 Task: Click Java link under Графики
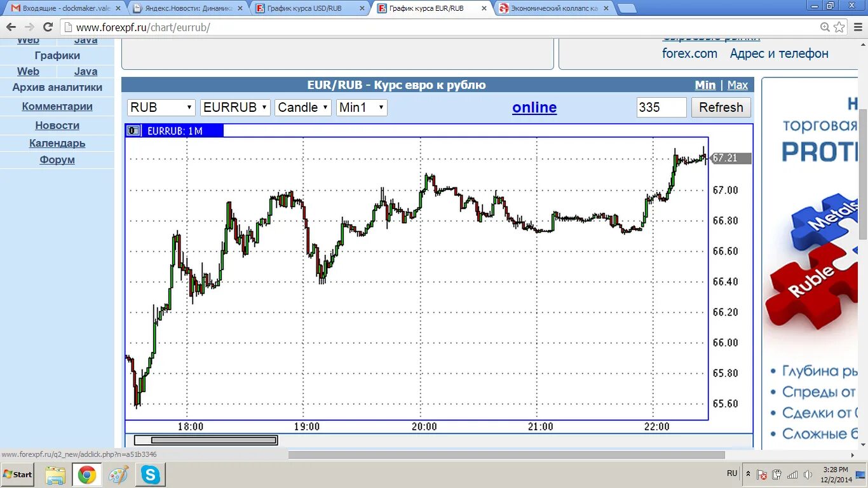86,72
